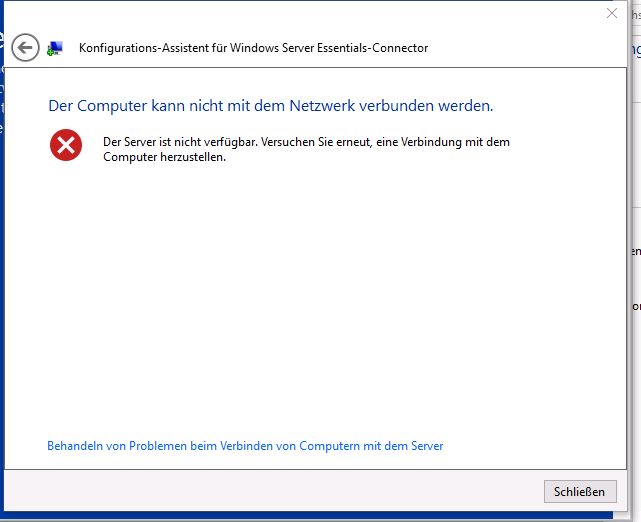The height and width of the screenshot is (522, 641).
Task: Click the empty white area of the wizard
Action: click(x=320, y=300)
